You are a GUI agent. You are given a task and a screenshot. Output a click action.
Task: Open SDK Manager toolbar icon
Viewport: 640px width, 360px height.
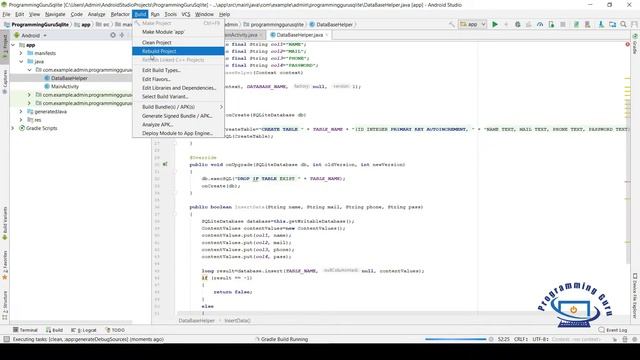(601, 24)
